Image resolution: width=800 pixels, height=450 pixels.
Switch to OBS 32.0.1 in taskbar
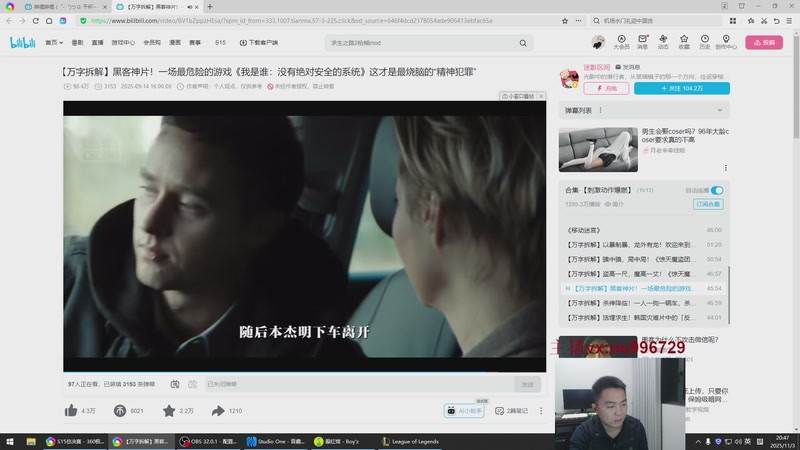click(208, 441)
